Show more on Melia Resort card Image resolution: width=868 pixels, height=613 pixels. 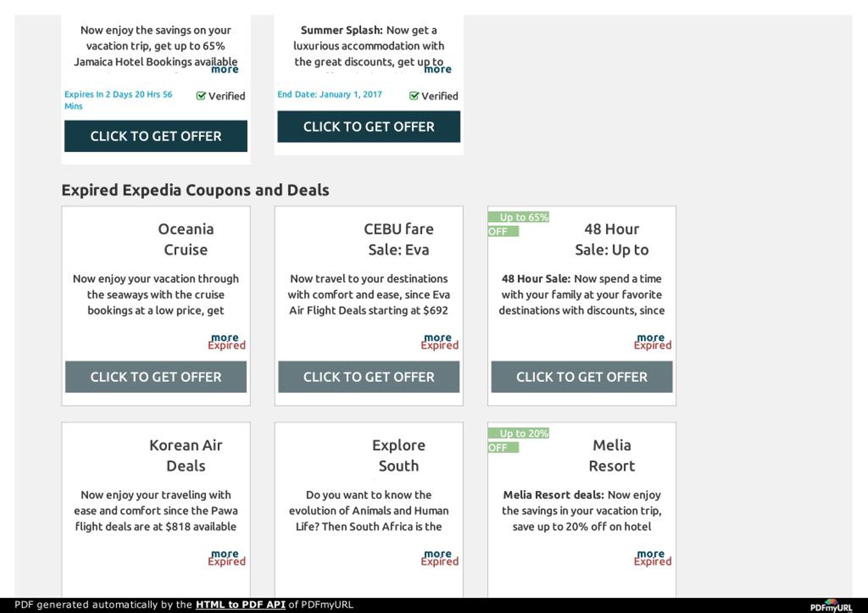[x=650, y=553]
